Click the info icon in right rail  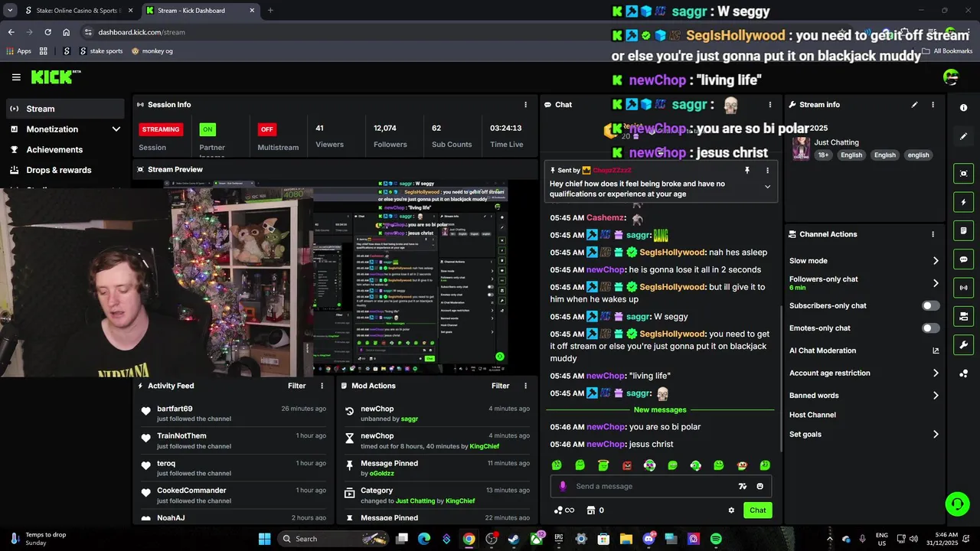point(963,108)
